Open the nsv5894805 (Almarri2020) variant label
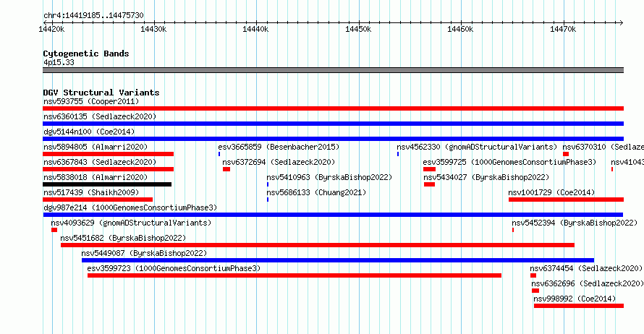The image size is (644, 334). (96, 147)
